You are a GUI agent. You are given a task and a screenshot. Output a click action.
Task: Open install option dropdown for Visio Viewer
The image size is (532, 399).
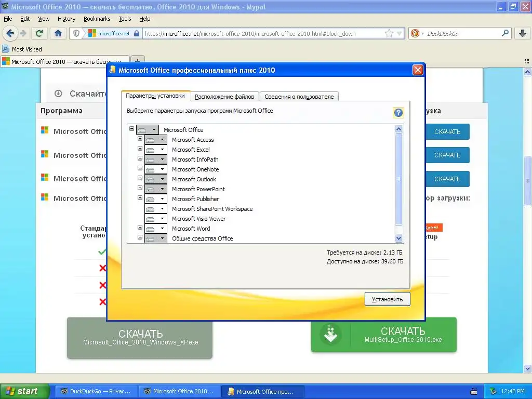tap(156, 219)
